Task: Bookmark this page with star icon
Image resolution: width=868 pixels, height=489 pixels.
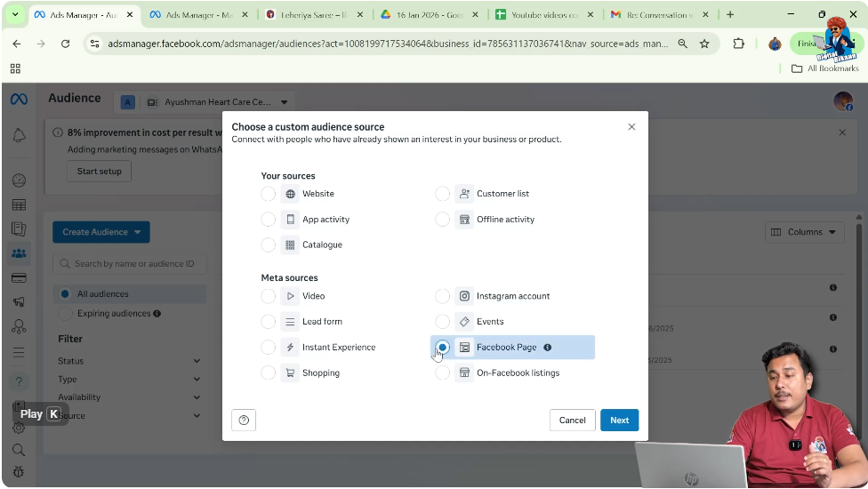Action: click(x=704, y=44)
